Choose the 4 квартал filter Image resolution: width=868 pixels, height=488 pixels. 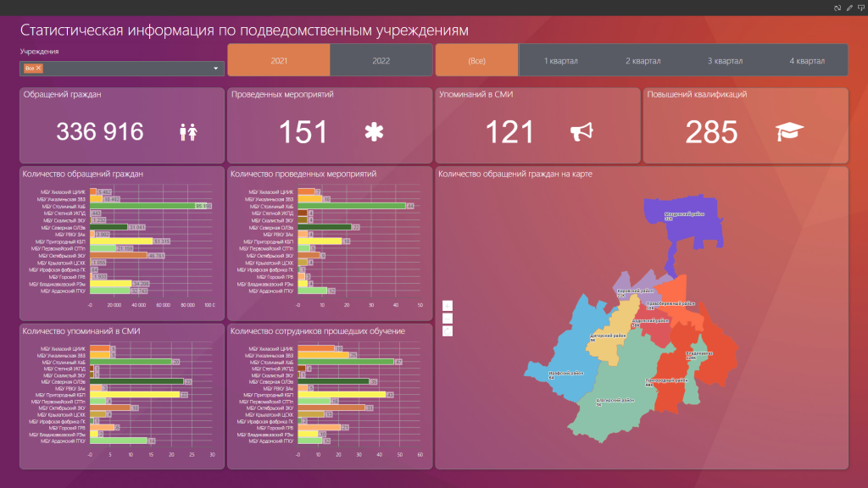tap(806, 60)
